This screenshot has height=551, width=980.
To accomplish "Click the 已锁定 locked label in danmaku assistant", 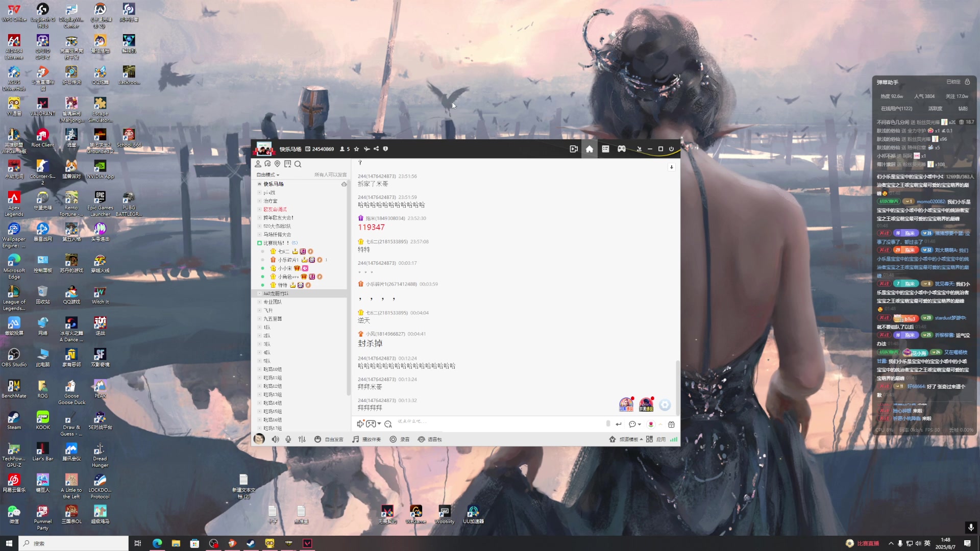I will point(953,82).
